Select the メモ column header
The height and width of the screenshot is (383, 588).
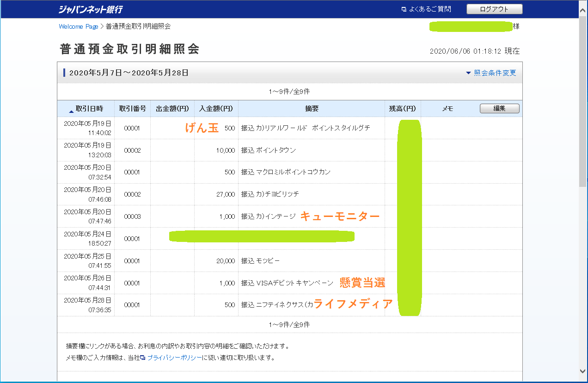click(x=447, y=109)
